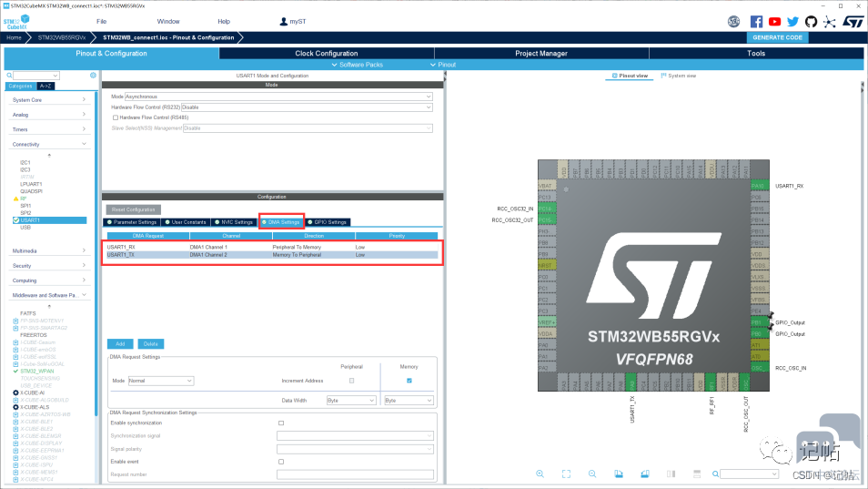Image resolution: width=868 pixels, height=489 pixels.
Task: Click pin search combo field
Action: 750,474
